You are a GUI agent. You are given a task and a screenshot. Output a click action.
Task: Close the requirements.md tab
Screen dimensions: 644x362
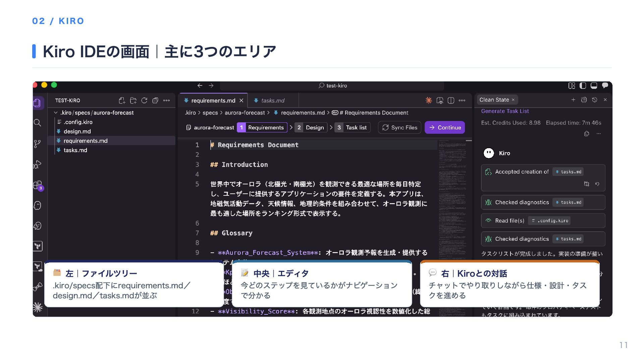click(241, 101)
